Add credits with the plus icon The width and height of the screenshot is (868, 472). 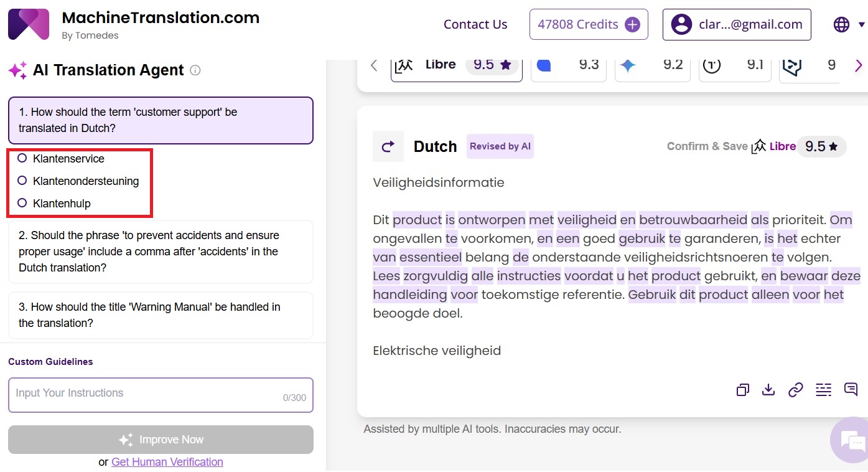pos(632,24)
